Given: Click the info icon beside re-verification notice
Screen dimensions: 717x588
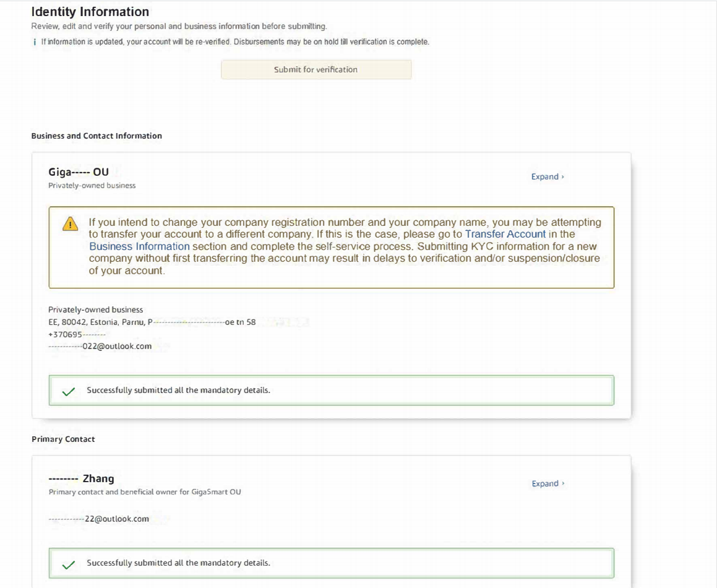Looking at the screenshot, I should point(35,42).
